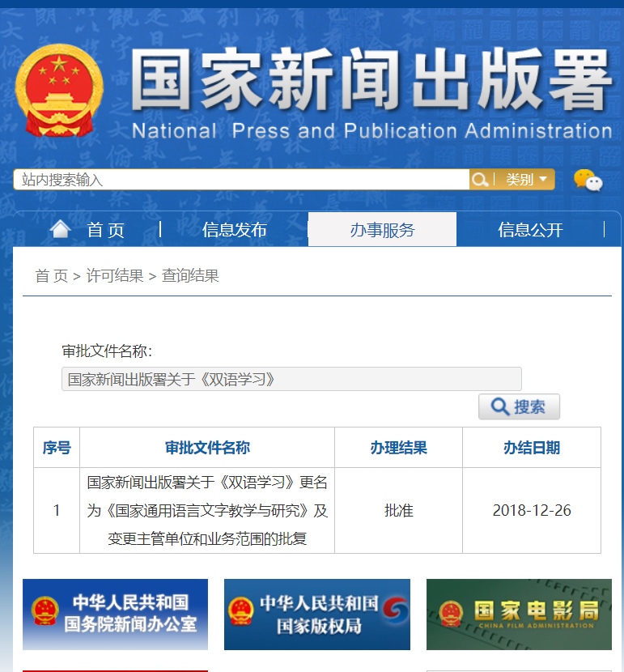Open the 国家版权局 banner link
The image size is (624, 672).
point(317,615)
